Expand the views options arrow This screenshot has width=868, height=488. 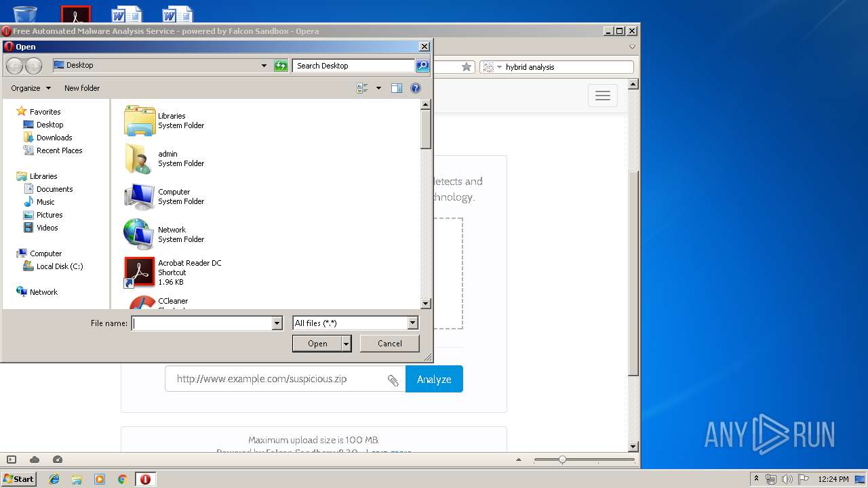tap(378, 88)
